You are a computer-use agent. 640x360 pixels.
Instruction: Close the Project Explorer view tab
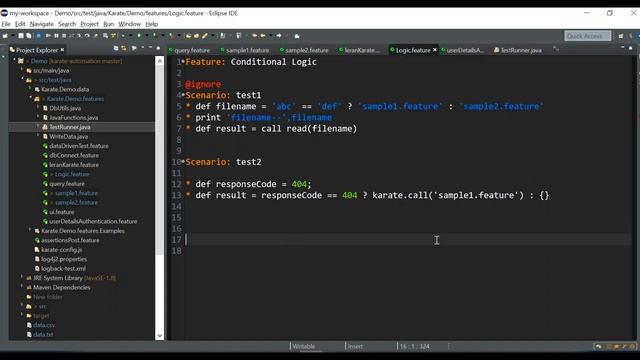62,50
